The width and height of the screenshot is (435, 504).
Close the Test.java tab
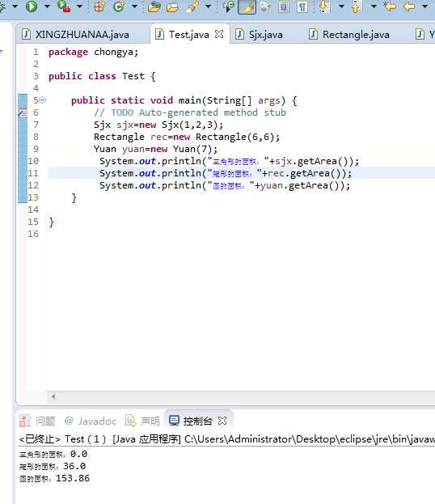219,34
